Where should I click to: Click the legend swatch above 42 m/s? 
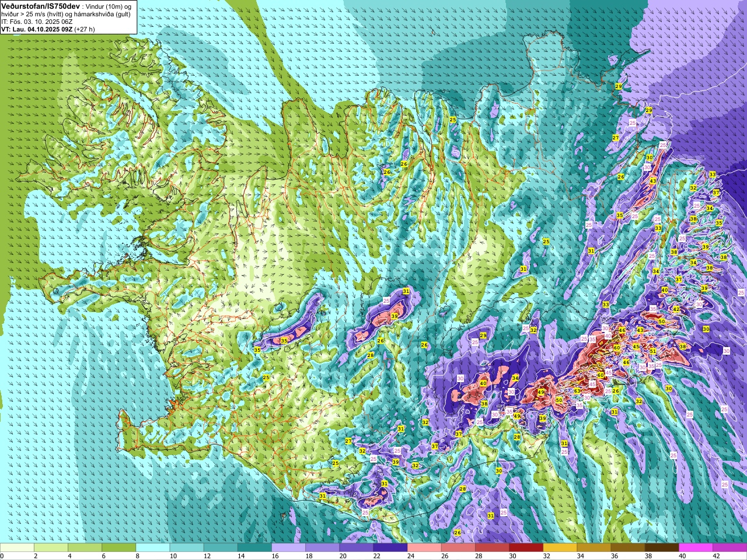click(x=730, y=548)
